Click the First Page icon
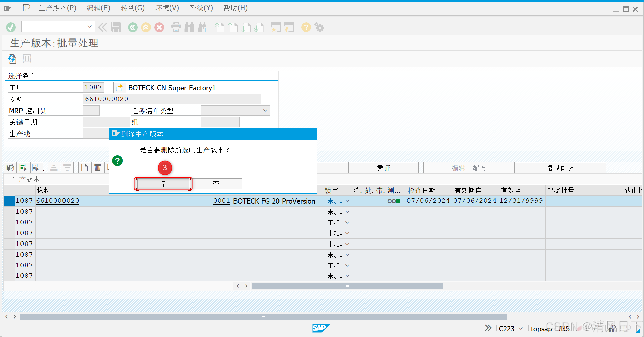 click(x=220, y=27)
